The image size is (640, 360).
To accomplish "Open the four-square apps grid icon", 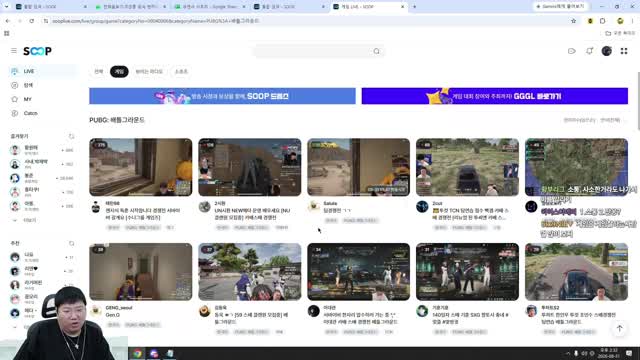I will click(x=624, y=51).
